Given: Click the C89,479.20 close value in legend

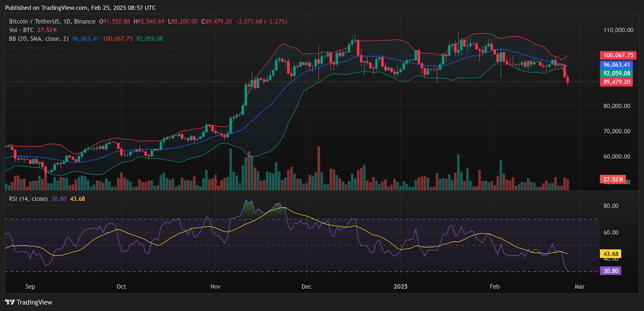Looking at the screenshot, I should coord(217,21).
